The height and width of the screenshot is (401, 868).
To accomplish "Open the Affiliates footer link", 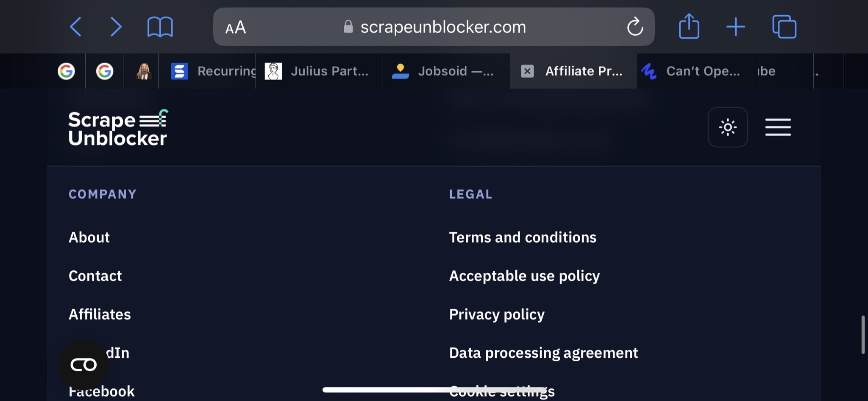I will point(100,314).
